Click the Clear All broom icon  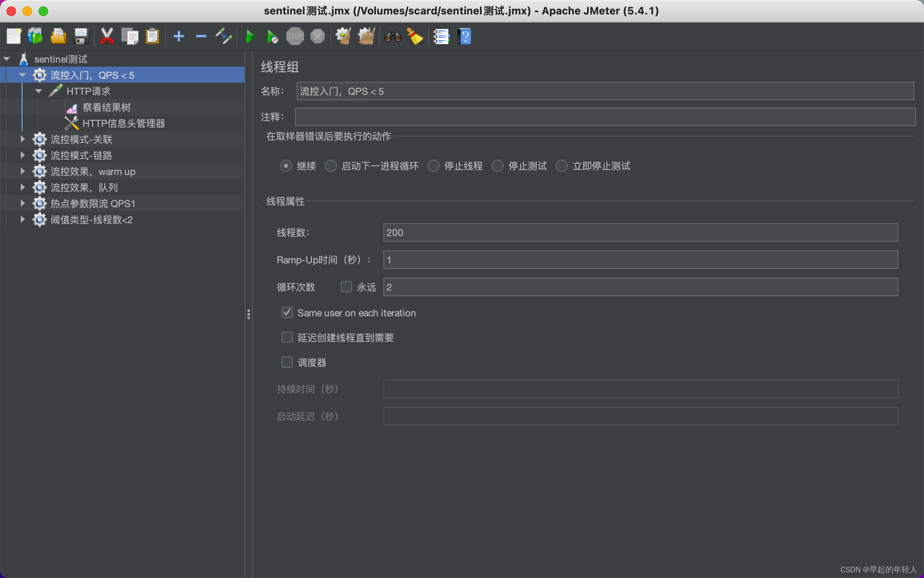[366, 37]
